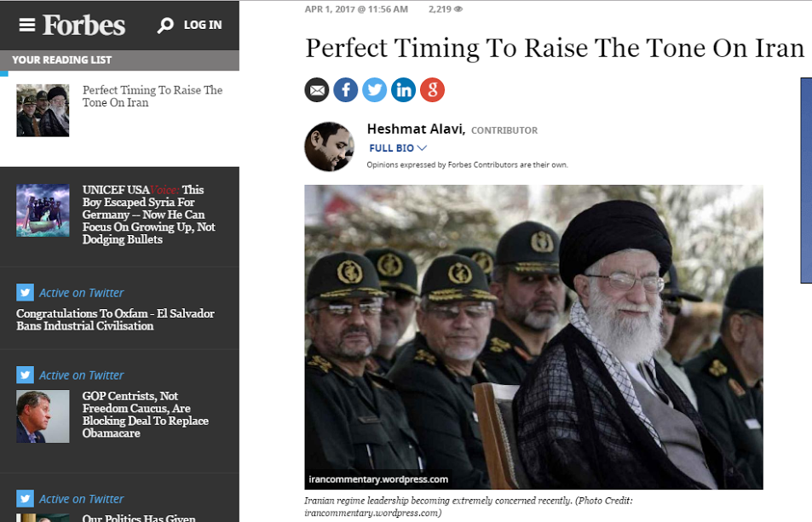Click the main article photo
812x522 pixels.
533,337
